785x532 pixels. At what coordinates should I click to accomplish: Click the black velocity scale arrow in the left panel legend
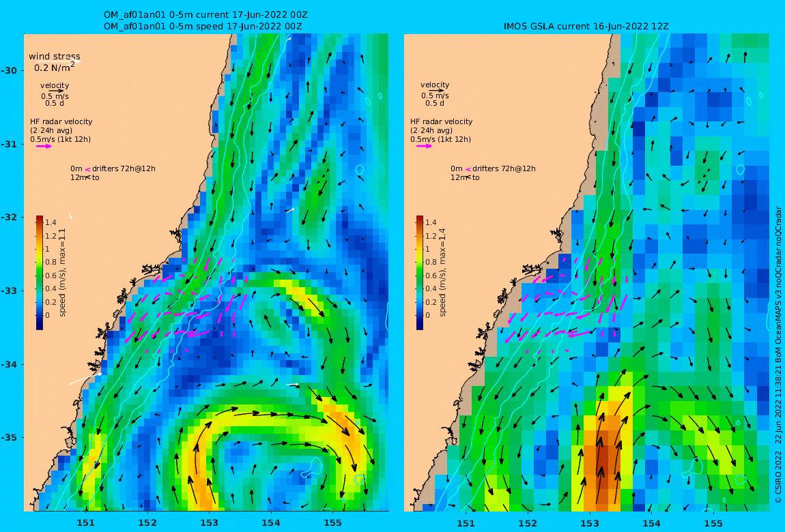click(55, 91)
